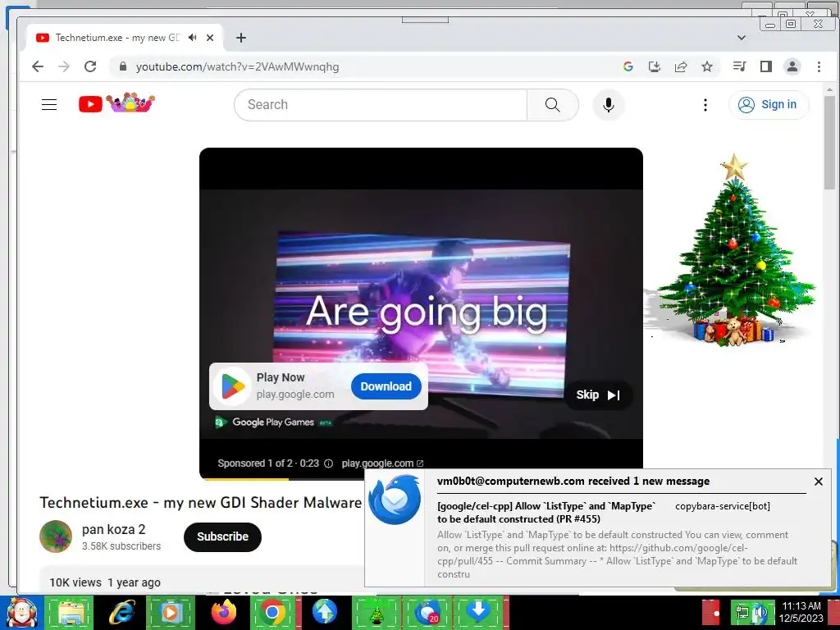Open Thunderbird taskbar icon with badge
The width and height of the screenshot is (840, 630).
tap(427, 613)
